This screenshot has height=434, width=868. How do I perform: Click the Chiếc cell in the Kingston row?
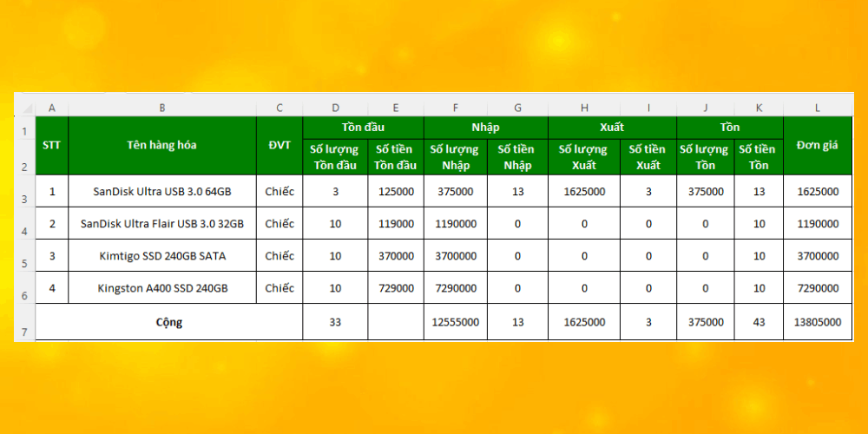tap(279, 288)
